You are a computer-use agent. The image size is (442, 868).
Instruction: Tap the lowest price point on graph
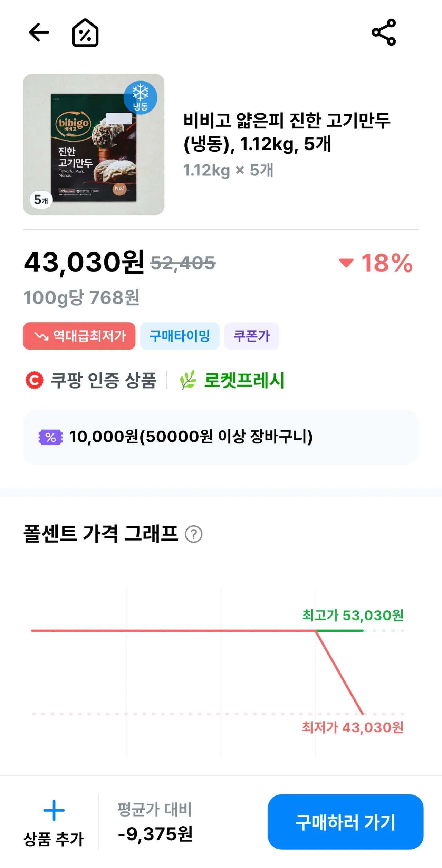(x=362, y=714)
